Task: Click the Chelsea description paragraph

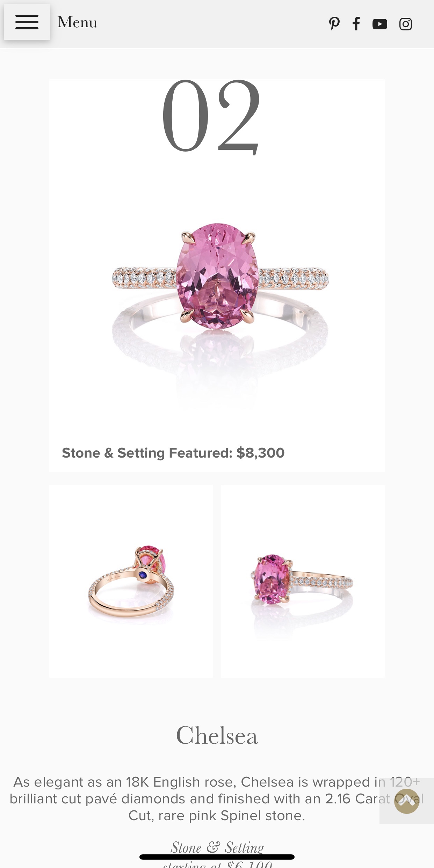Action: click(217, 799)
